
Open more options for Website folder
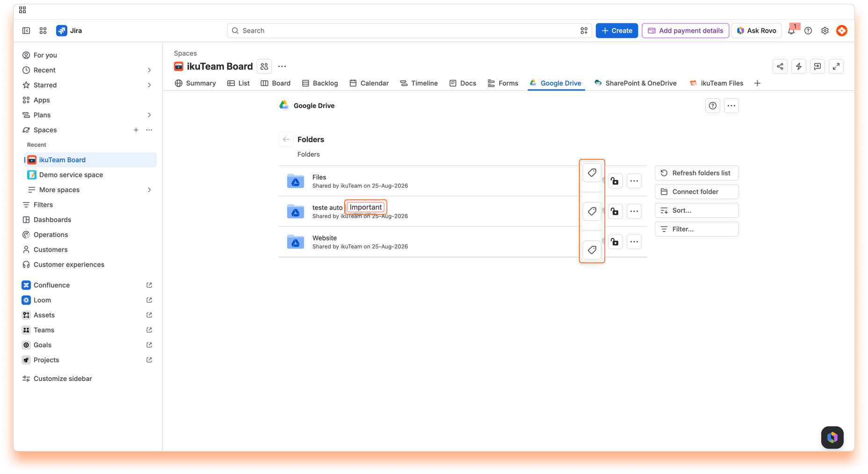tap(634, 242)
